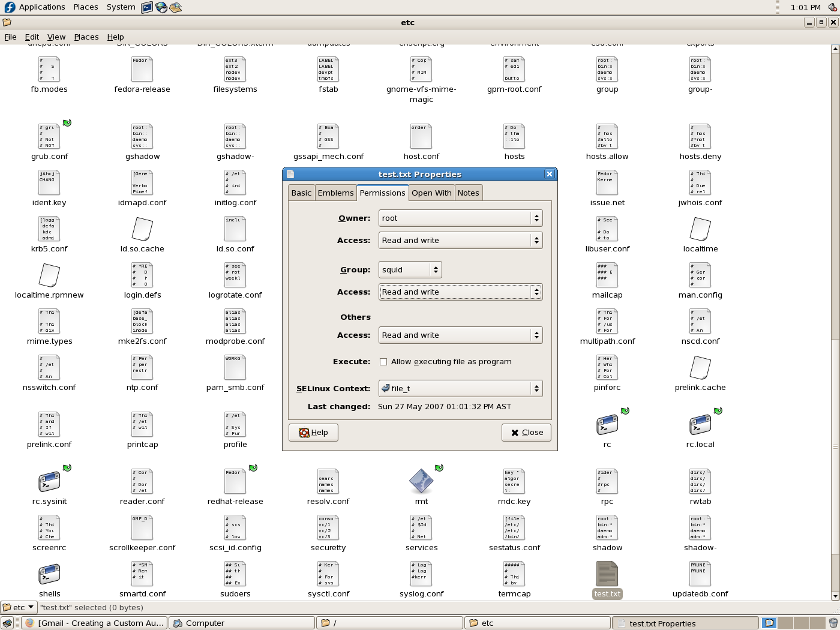Switch to the etc taskbar window
The width and height of the screenshot is (840, 630).
click(537, 623)
